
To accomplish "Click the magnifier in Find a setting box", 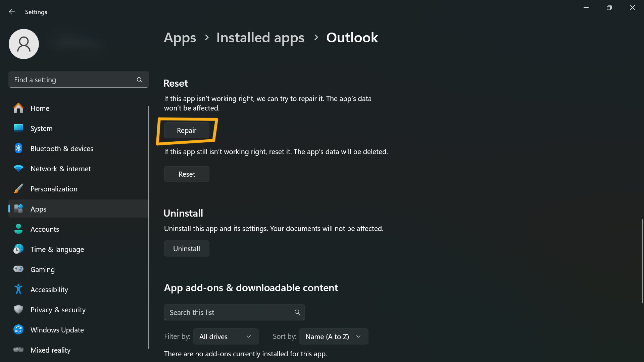I will pyautogui.click(x=140, y=80).
